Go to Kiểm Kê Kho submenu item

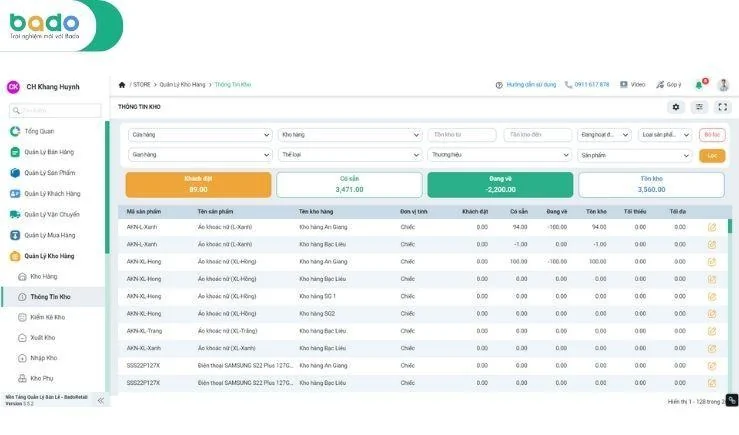pyautogui.click(x=47, y=317)
